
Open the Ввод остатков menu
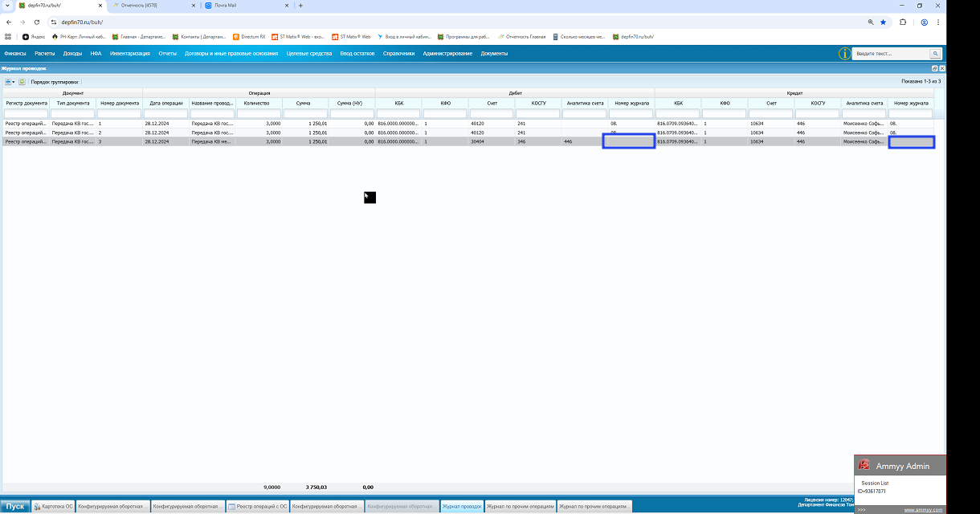tap(357, 54)
